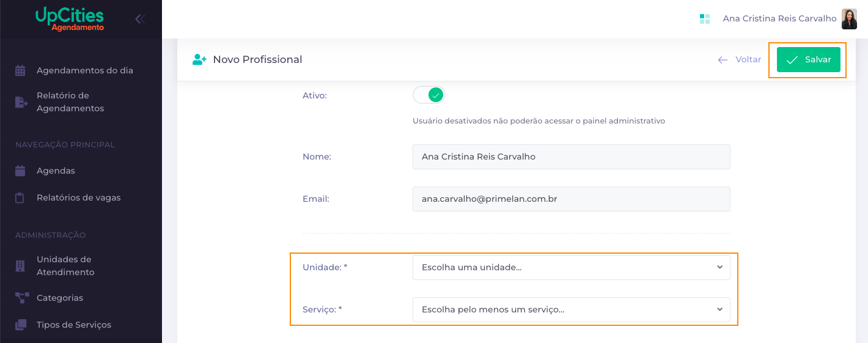Viewport: 868px width, 343px height.
Task: Open Agendamentos do dia menu
Action: (x=85, y=70)
